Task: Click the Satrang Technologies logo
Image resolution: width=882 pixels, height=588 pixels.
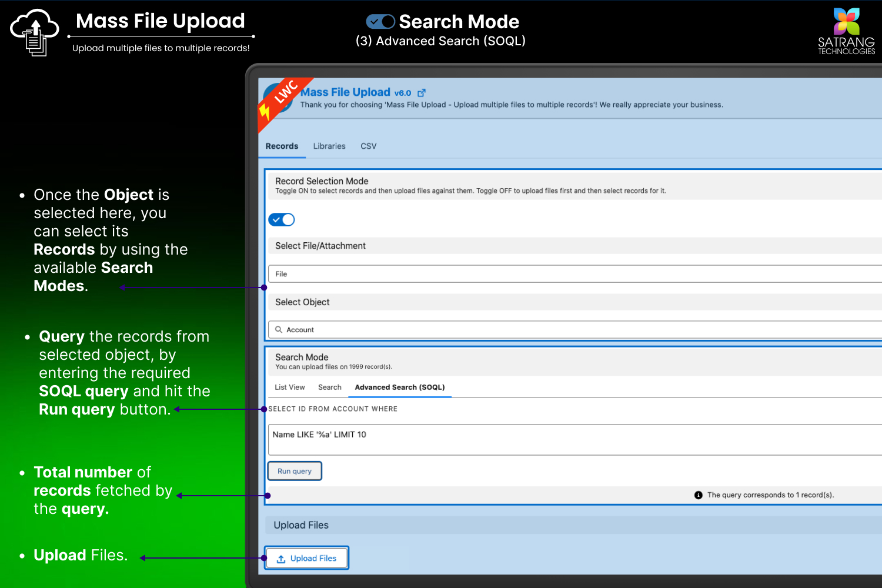Action: pos(847,31)
